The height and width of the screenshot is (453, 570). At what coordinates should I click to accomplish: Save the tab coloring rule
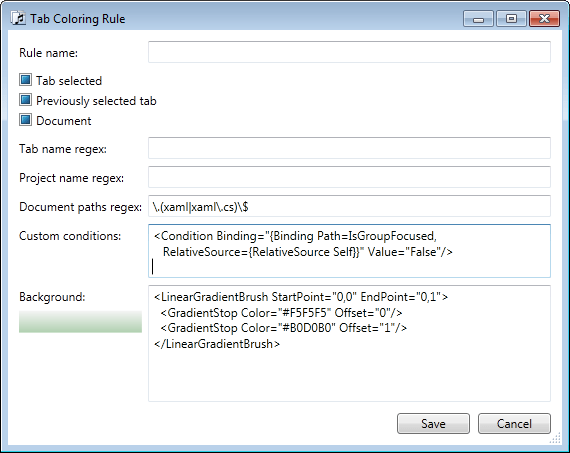click(433, 424)
